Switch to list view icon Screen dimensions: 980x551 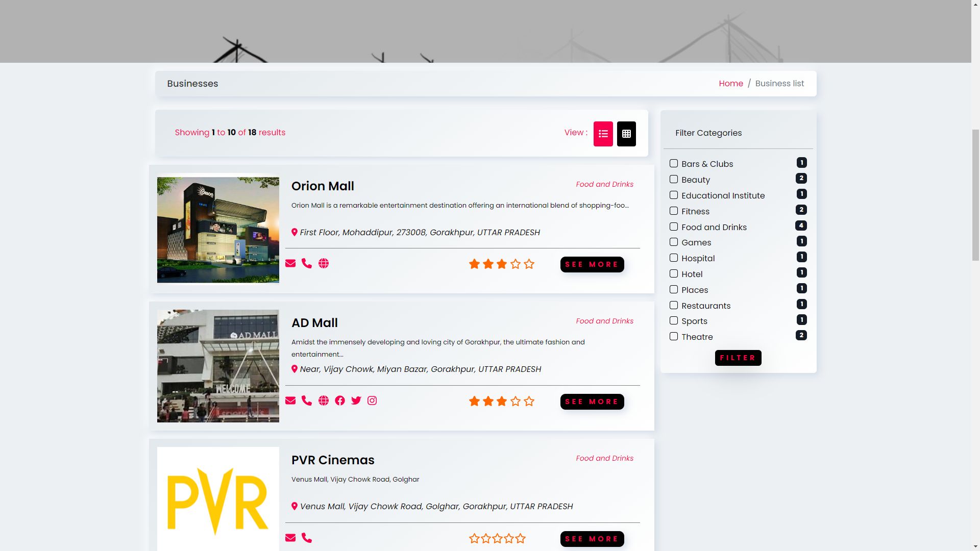point(603,134)
